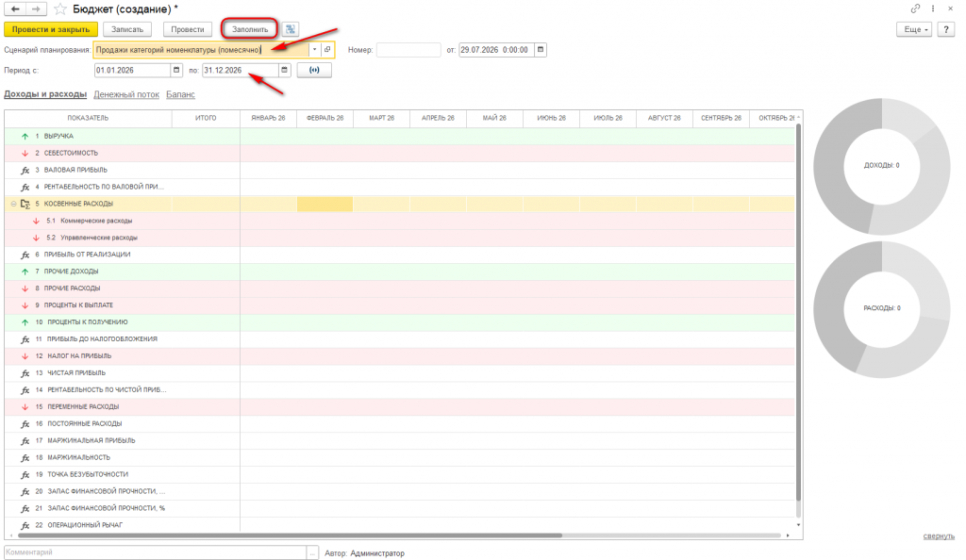Click the Расходы donut chart
Viewport: 966px width, 560px height.
click(882, 309)
